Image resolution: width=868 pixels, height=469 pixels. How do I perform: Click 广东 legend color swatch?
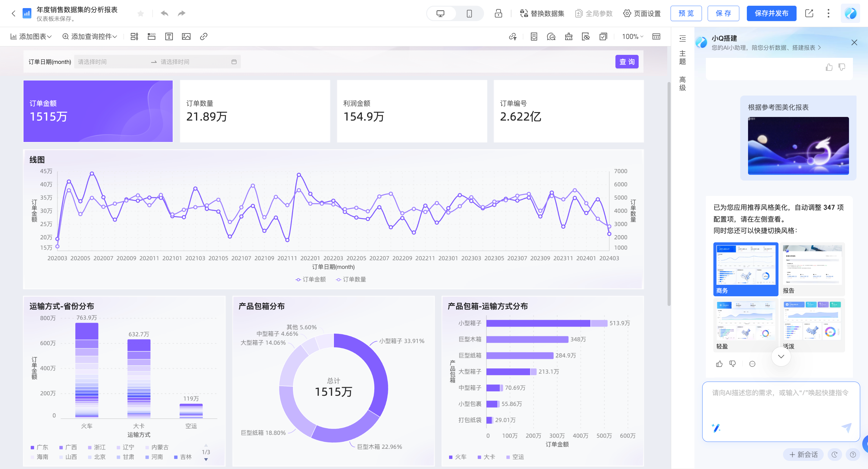click(32, 447)
